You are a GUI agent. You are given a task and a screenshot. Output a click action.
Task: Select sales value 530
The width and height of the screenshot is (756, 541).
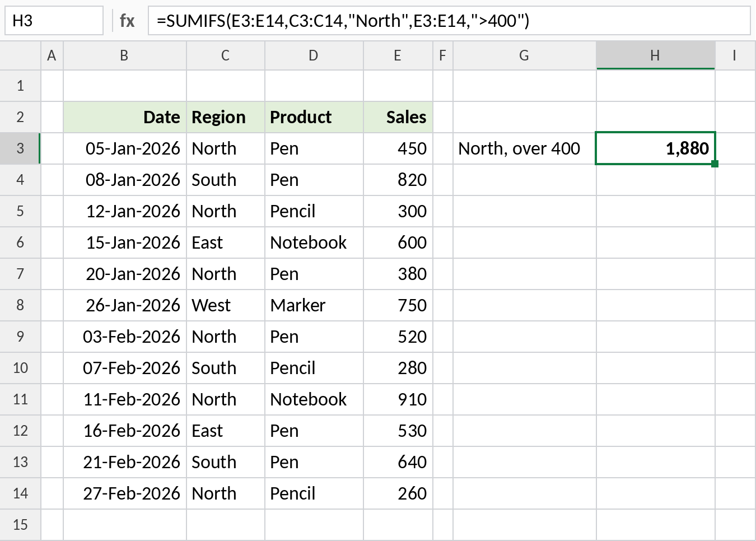(x=398, y=431)
